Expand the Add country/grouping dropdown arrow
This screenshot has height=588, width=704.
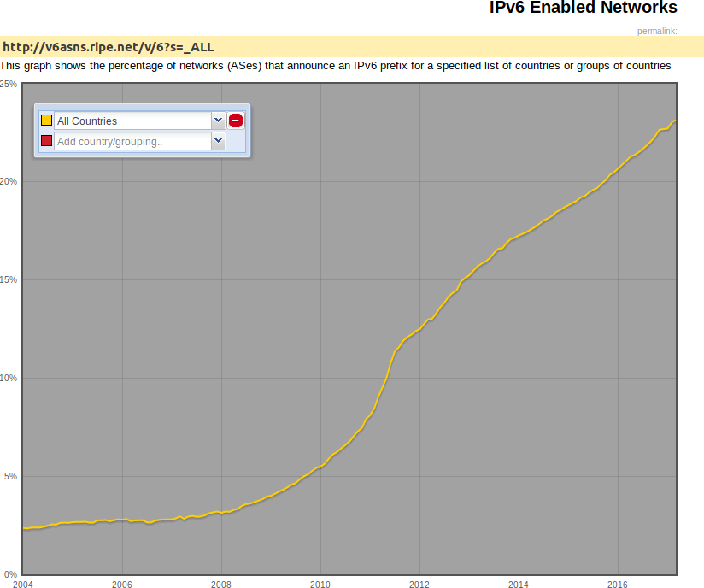[218, 141]
